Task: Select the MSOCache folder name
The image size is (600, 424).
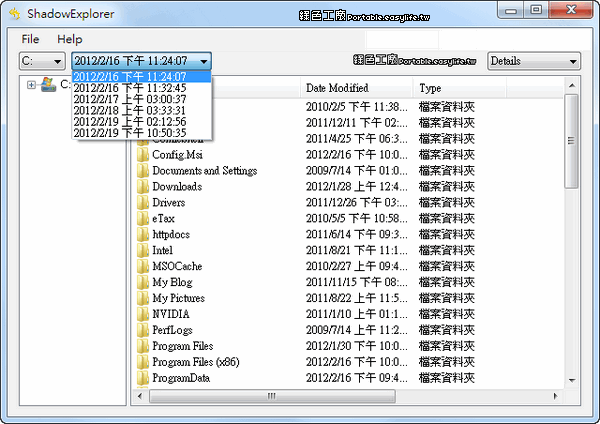Action: click(177, 266)
